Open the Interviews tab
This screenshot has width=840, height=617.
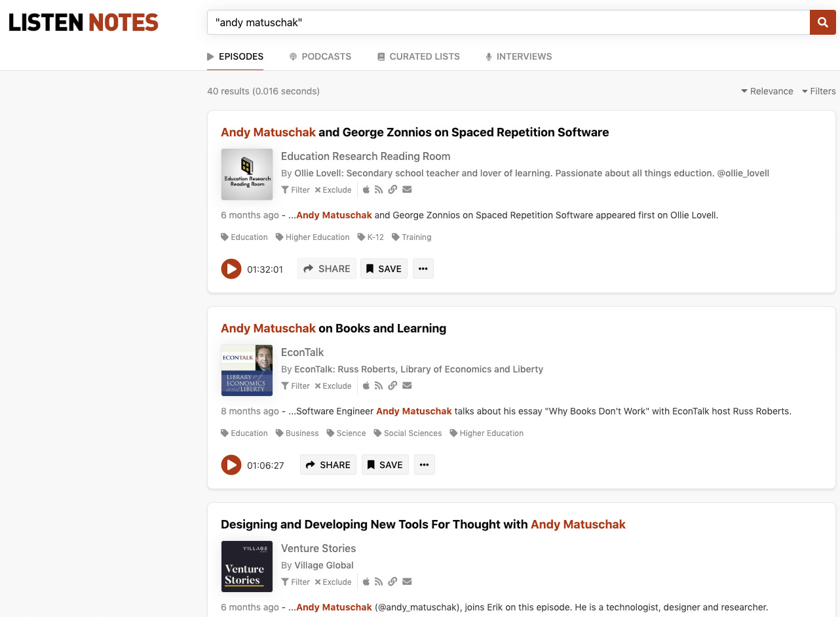tap(518, 56)
